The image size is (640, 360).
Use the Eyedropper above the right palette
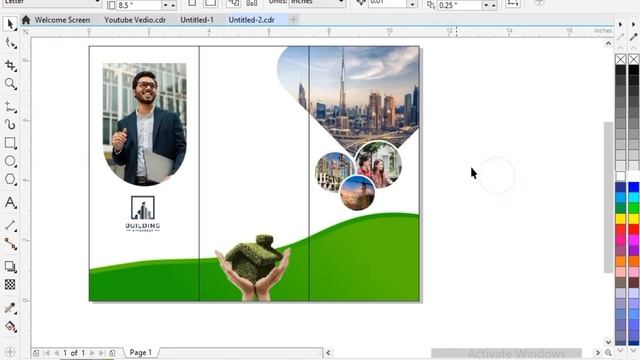coord(633,37)
